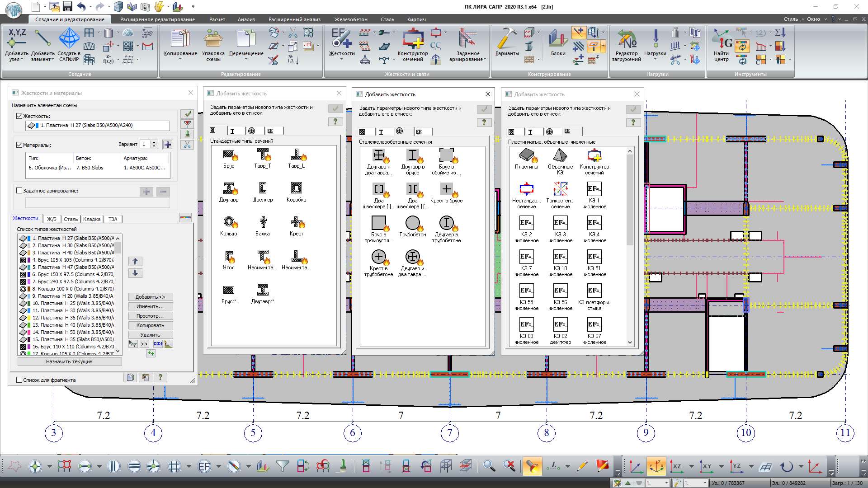Toggle the Жесткость checkbox
The image size is (868, 488).
pos(19,116)
